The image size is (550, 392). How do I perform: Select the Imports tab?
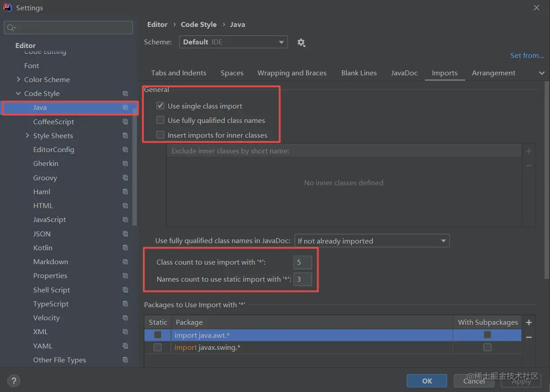coord(445,73)
